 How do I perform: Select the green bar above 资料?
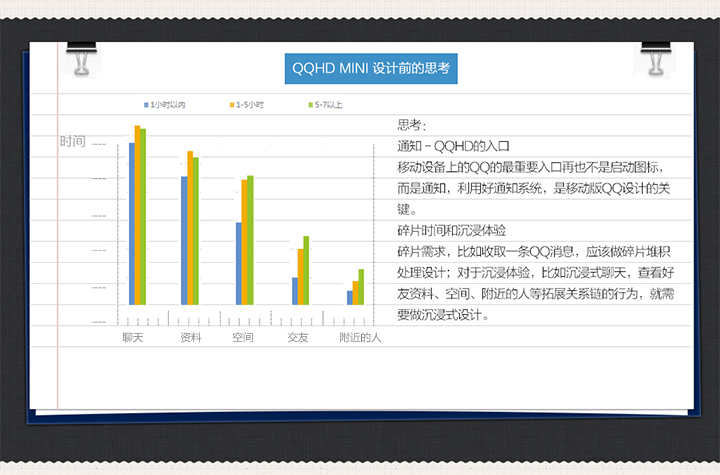(196, 231)
